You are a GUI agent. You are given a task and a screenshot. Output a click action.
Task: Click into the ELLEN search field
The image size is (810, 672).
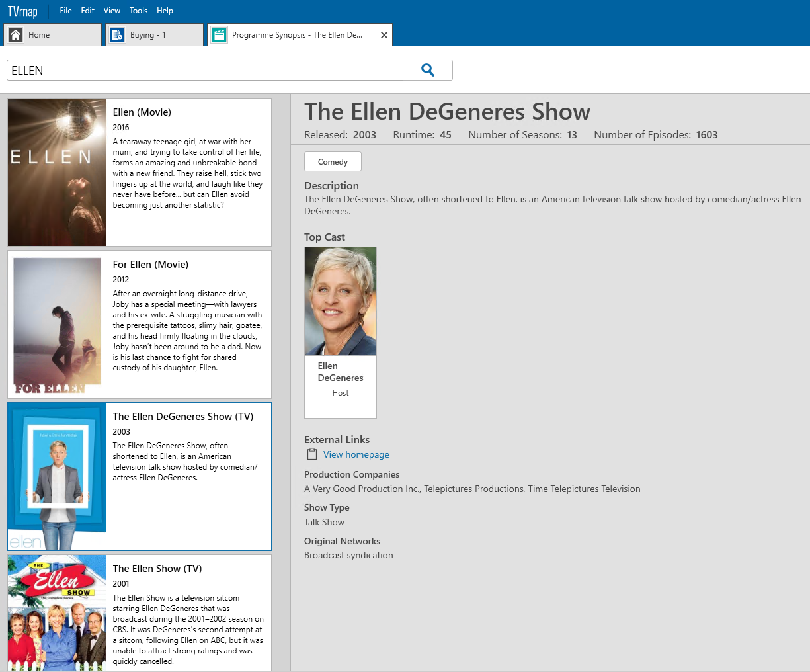tap(205, 70)
